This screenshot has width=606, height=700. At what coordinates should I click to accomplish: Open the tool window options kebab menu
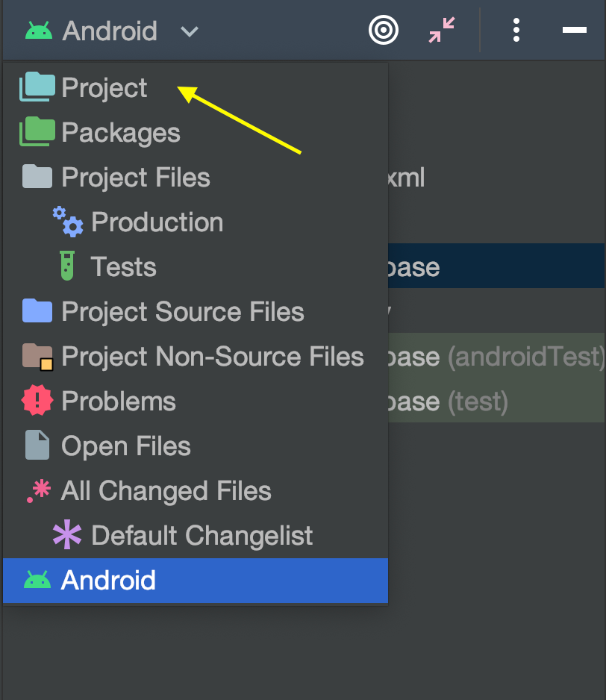coord(516,31)
